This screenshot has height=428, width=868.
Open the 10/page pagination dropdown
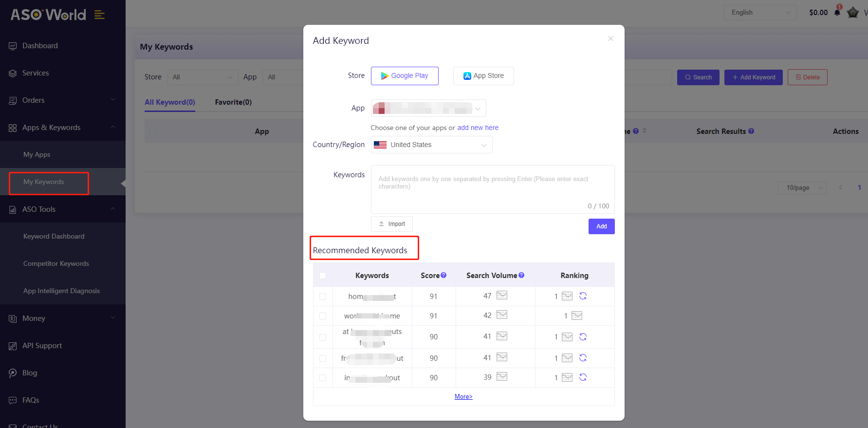[x=801, y=187]
